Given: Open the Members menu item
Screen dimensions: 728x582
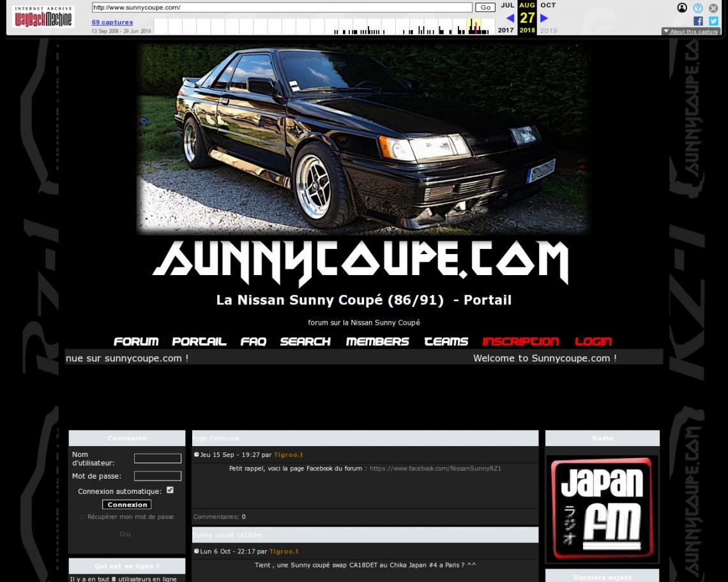Looking at the screenshot, I should coord(377,341).
